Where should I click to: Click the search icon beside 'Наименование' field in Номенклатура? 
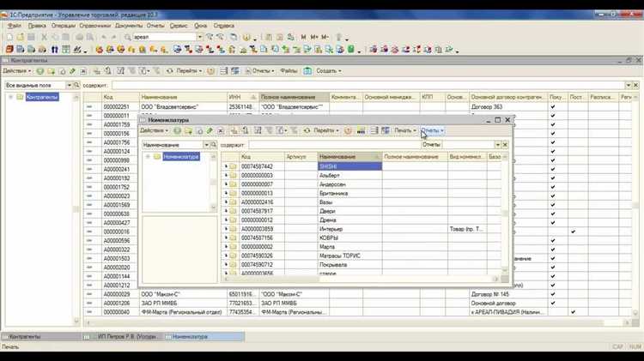pyautogui.click(x=213, y=145)
